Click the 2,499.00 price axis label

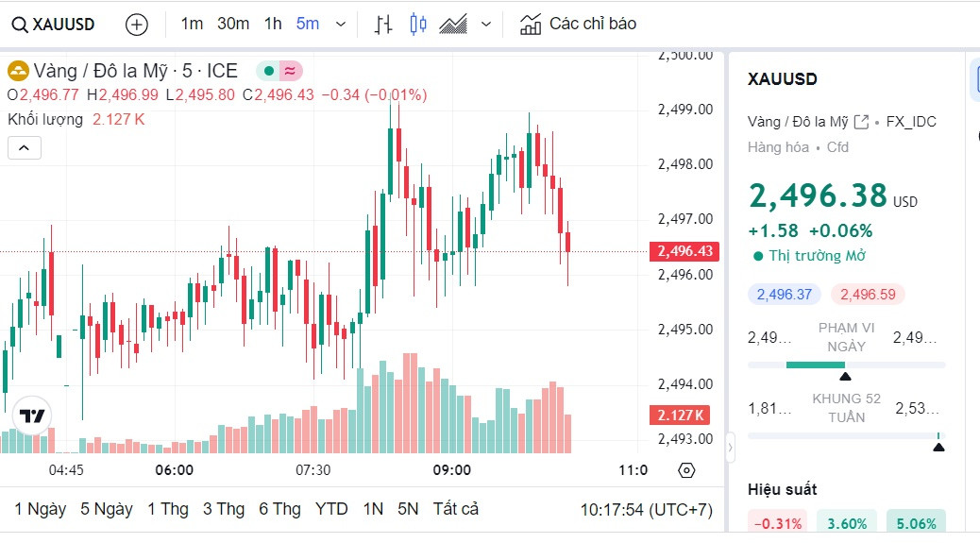685,110
